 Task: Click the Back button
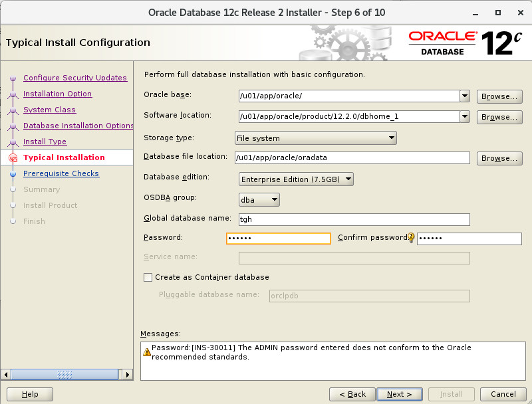352,394
